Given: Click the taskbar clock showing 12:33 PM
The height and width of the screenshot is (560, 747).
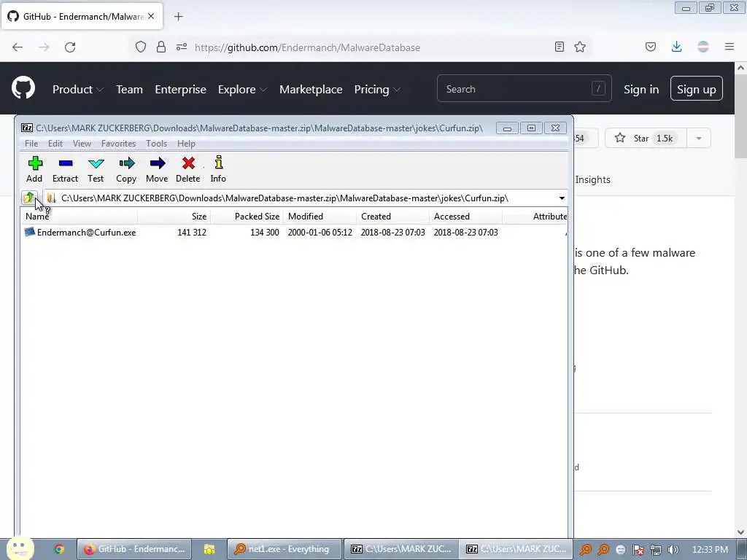Looking at the screenshot, I should pyautogui.click(x=710, y=550).
